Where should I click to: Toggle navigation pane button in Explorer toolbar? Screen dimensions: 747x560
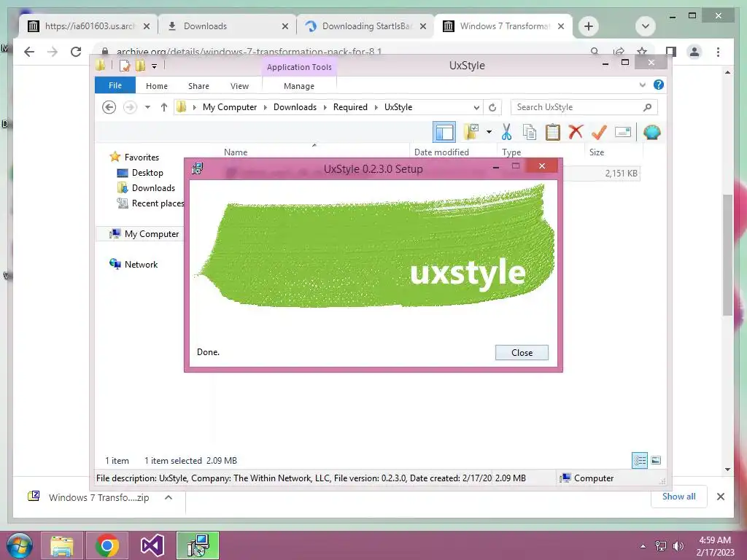point(444,132)
